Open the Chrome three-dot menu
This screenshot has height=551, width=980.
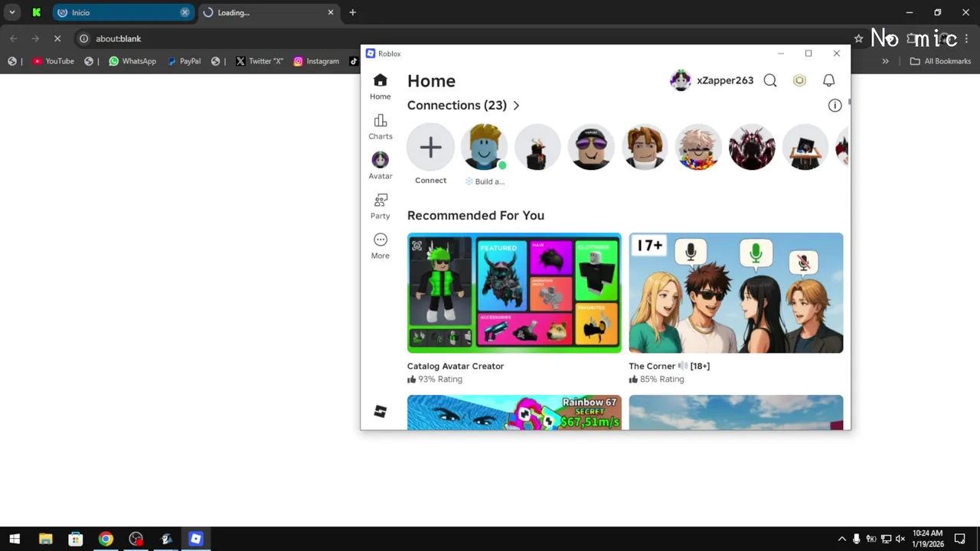(x=965, y=38)
